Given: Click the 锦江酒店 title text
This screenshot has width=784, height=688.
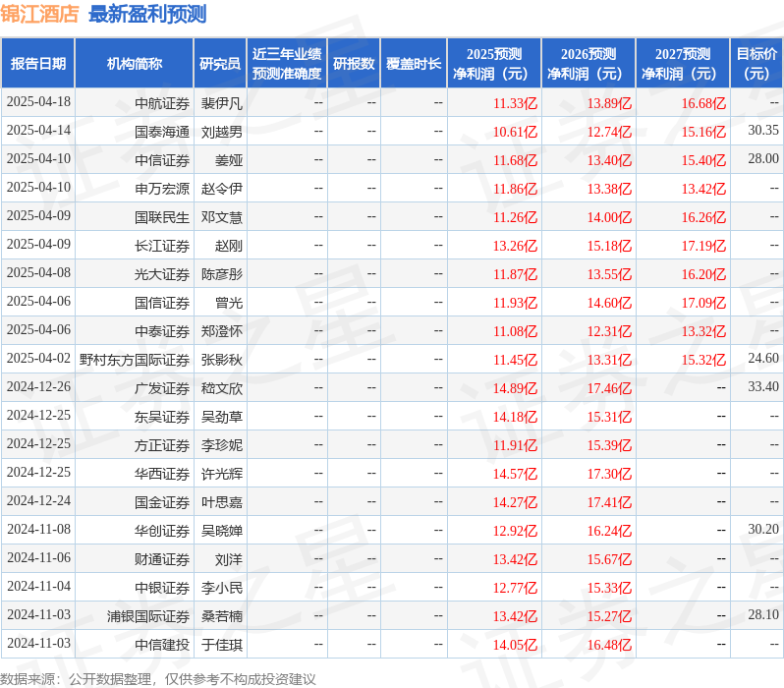Looking at the screenshot, I should pos(39,14).
